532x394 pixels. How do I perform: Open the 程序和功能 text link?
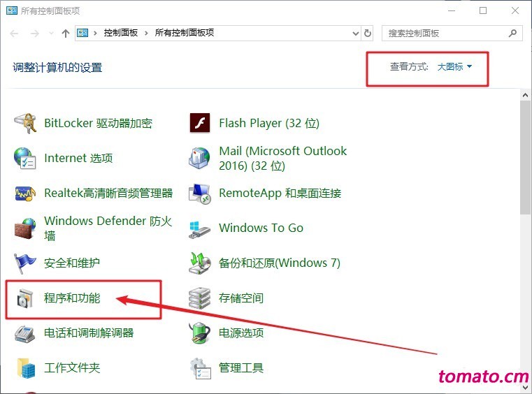tap(72, 298)
